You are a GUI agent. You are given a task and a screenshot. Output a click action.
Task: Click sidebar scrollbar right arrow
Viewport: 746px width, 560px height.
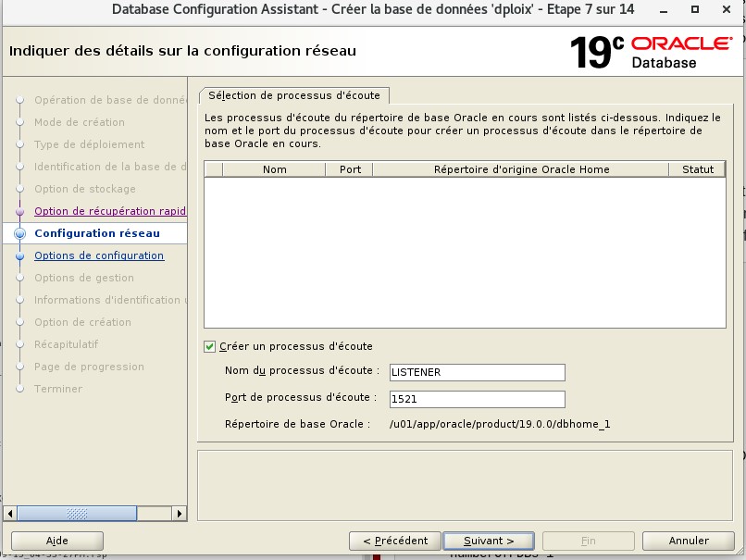click(x=179, y=514)
